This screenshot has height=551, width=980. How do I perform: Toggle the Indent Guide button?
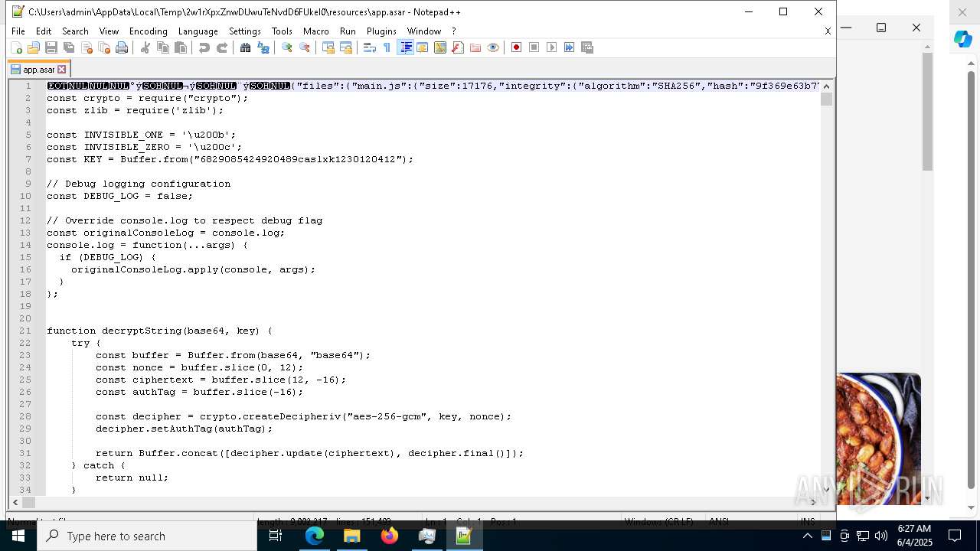coord(406,47)
